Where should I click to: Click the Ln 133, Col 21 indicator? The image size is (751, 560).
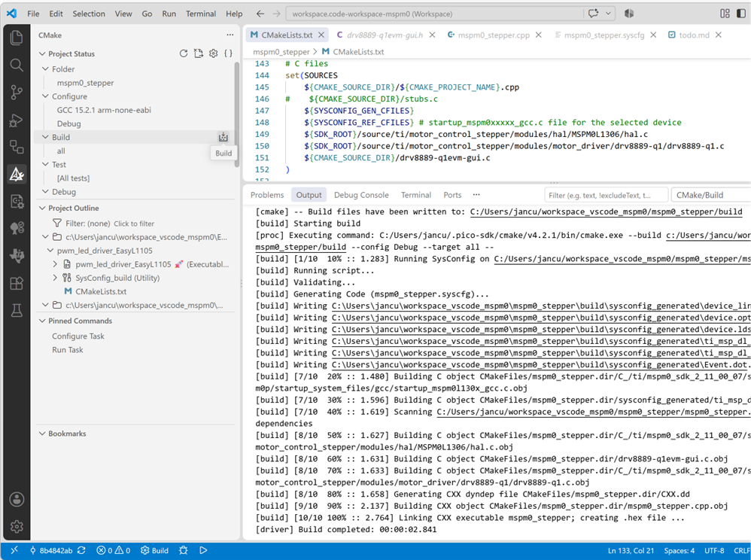tap(631, 550)
